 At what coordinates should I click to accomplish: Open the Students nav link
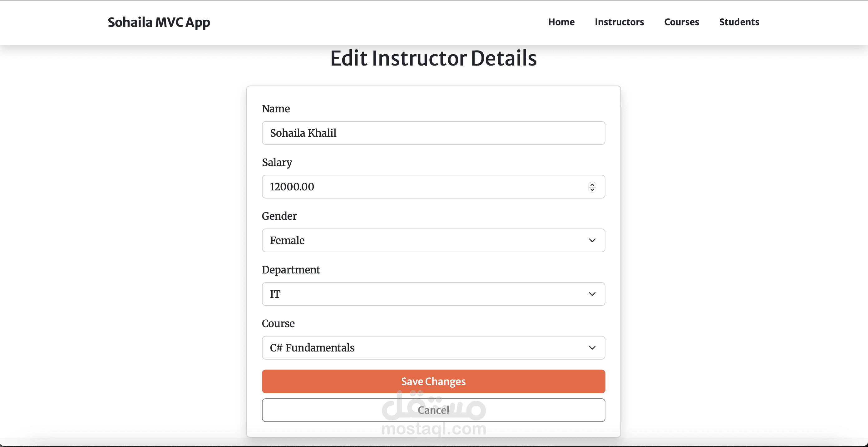(739, 22)
